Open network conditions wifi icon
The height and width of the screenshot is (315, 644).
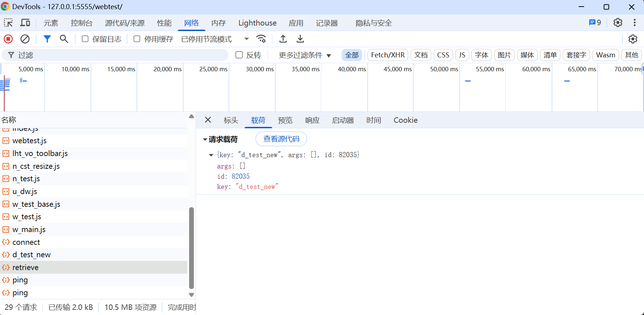point(261,39)
